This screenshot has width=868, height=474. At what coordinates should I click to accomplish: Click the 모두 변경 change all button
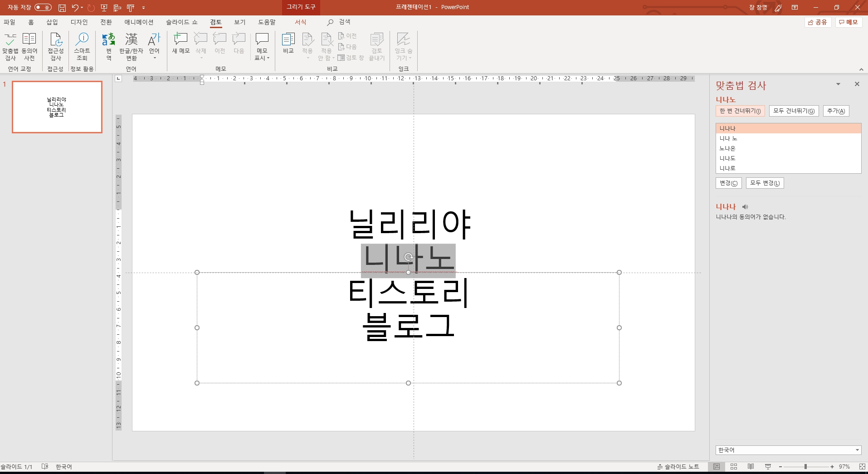(x=765, y=183)
